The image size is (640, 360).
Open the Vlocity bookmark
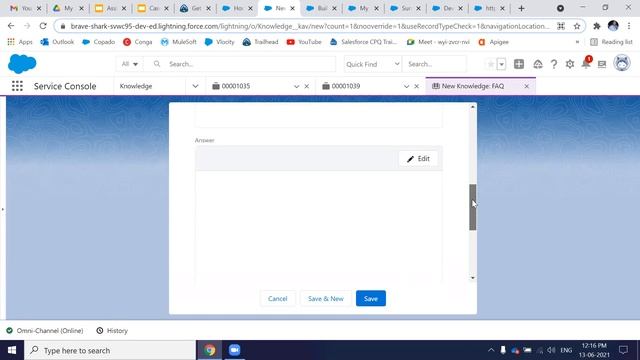coord(220,42)
